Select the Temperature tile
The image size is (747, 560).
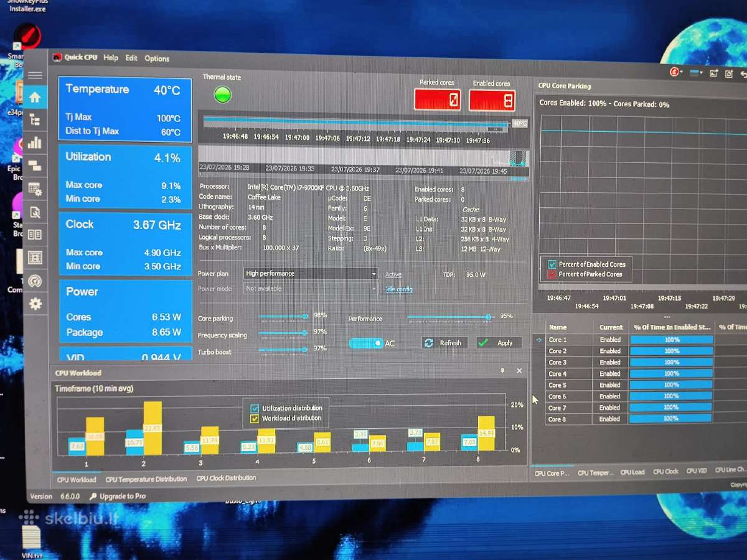125,109
